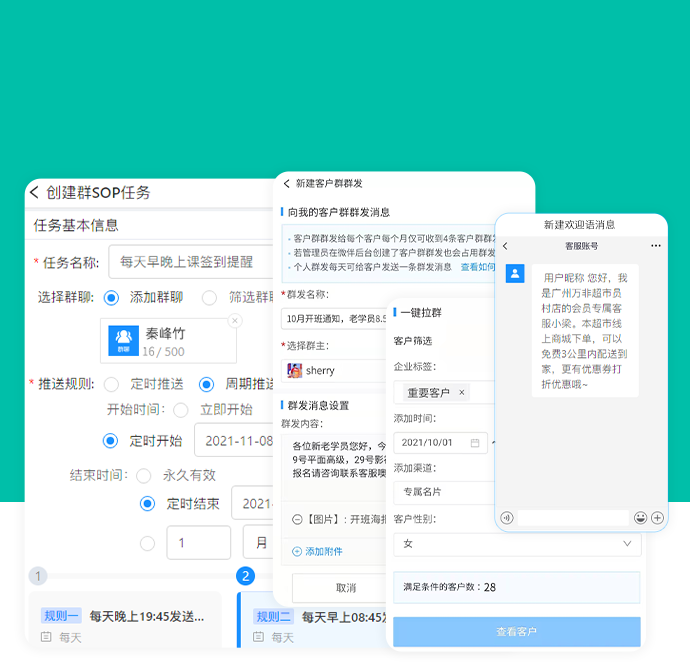
Task: Go back from 创建群SOP任务 page
Action: [34, 193]
